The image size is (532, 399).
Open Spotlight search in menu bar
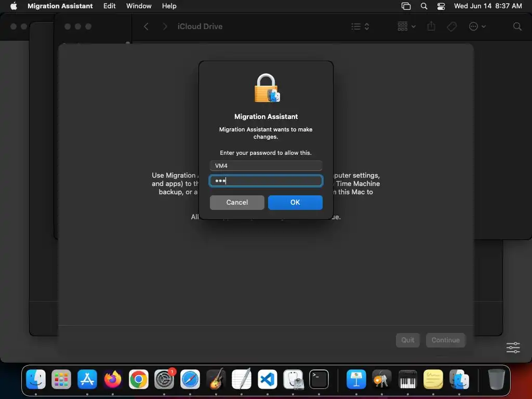[424, 6]
